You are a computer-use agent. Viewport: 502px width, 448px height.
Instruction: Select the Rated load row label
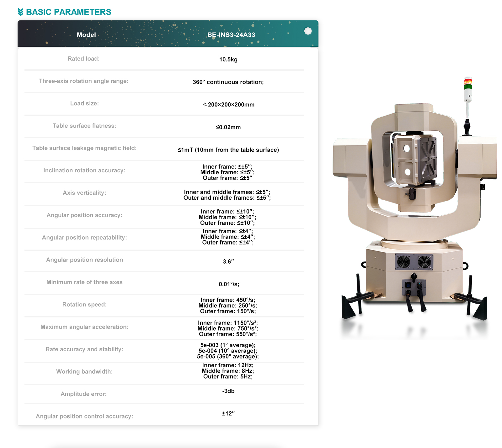pyautogui.click(x=83, y=59)
